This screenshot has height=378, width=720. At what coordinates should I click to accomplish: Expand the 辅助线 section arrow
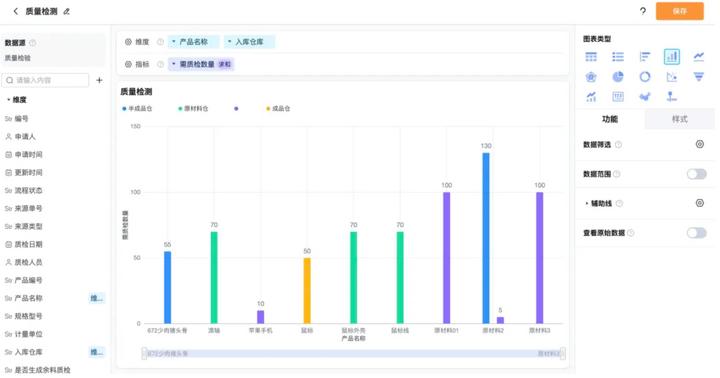586,203
